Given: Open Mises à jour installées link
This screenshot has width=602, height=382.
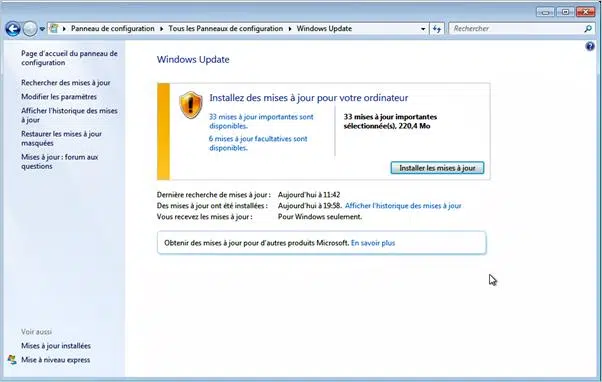Looking at the screenshot, I should tap(56, 346).
